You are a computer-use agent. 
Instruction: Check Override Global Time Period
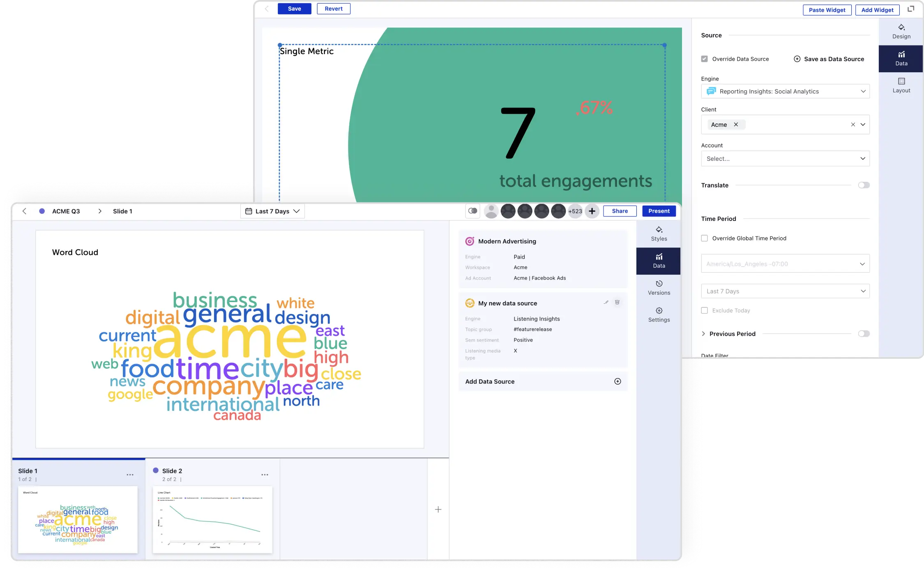[x=704, y=238]
